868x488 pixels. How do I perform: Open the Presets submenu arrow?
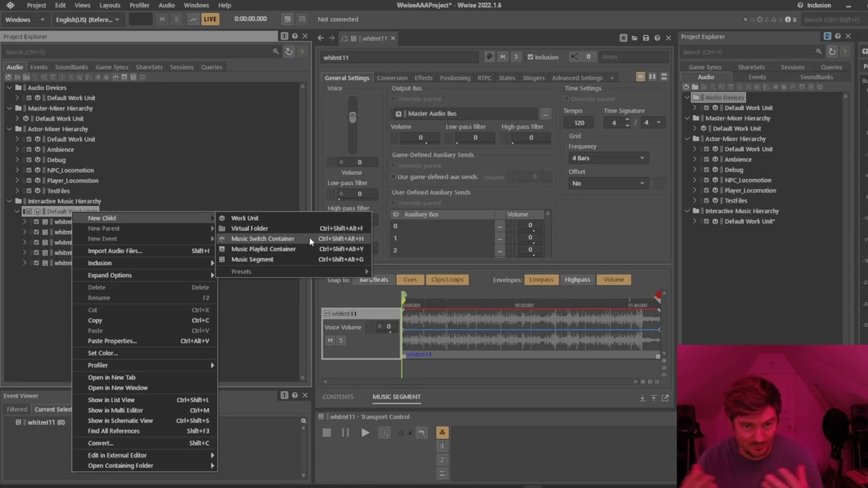tap(367, 272)
